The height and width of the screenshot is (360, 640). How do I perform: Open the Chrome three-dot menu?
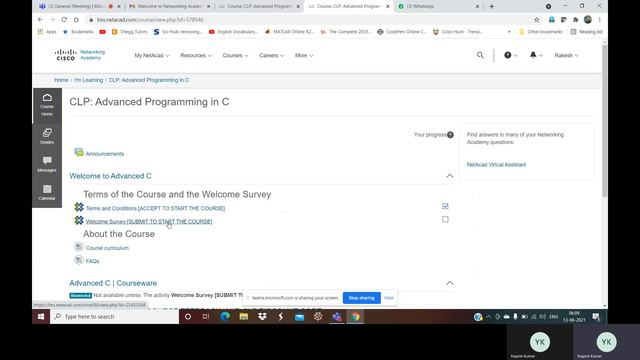tap(599, 20)
